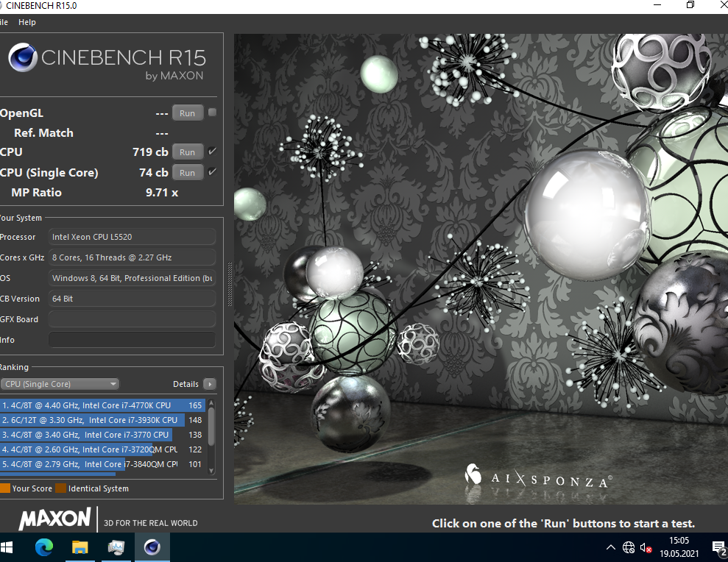Select ranking entry Intel Core i7-3930K
This screenshot has height=562, width=728.
tap(102, 420)
